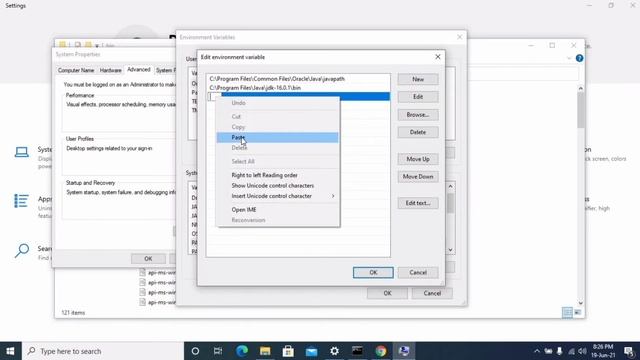The image size is (640, 360).
Task: Select Advanced tab in System Properties
Action: click(139, 70)
